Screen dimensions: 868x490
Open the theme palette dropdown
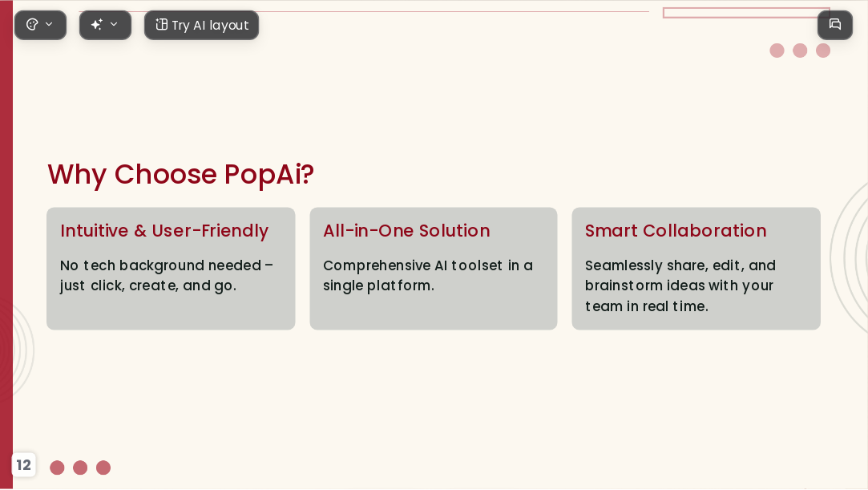coord(40,25)
